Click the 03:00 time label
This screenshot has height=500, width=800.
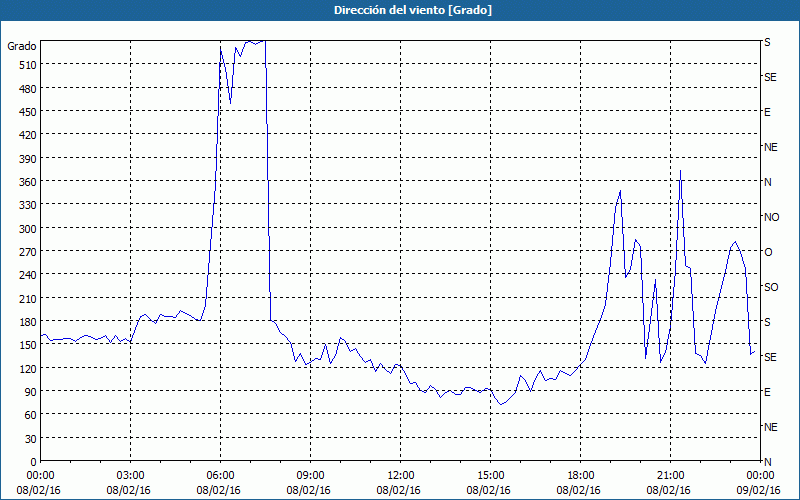(131, 476)
